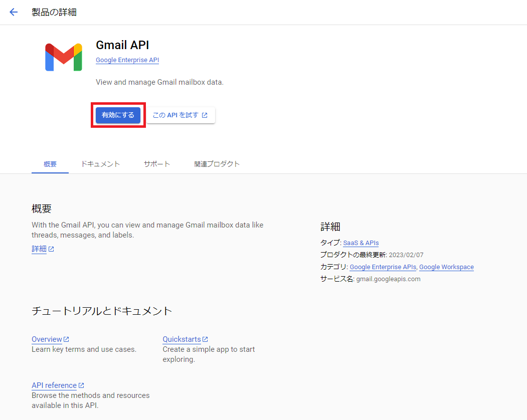Click the Gmail logo image
Viewport: 527px width, 420px height.
pos(64,57)
